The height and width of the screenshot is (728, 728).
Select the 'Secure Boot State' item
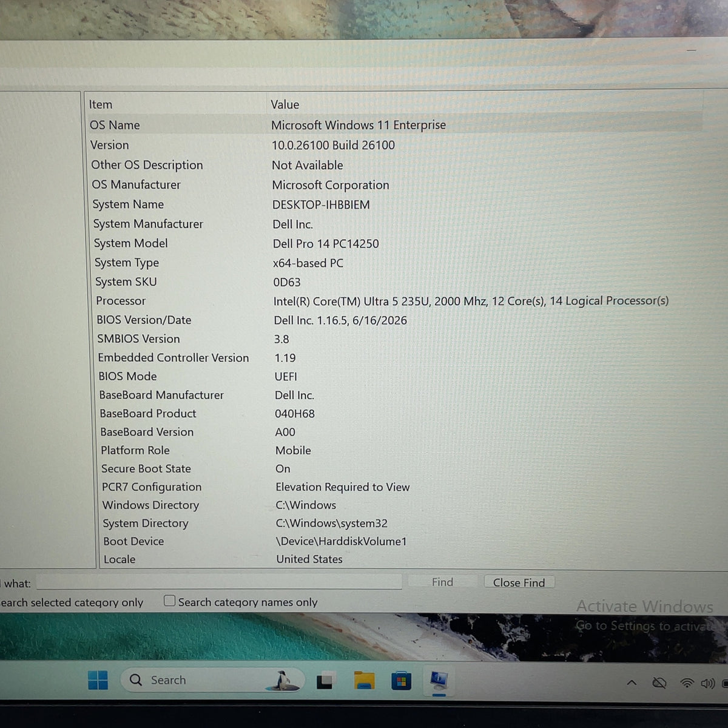coord(146,468)
